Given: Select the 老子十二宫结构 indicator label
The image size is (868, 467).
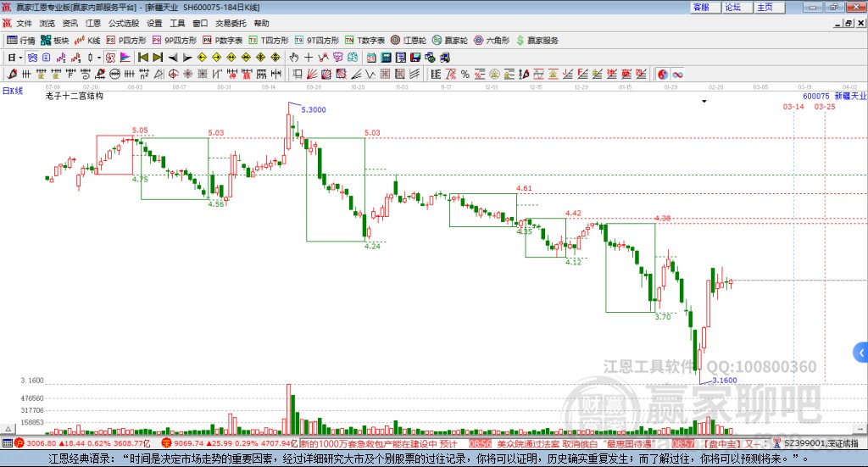Looking at the screenshot, I should pyautogui.click(x=75, y=96).
